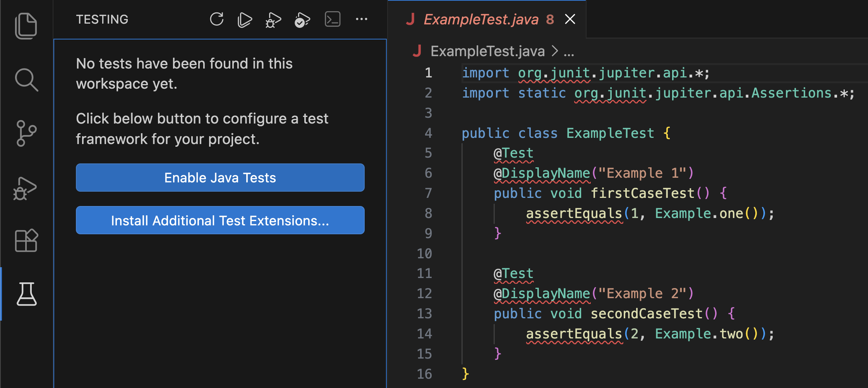This screenshot has width=868, height=388.
Task: Click Install Additional Test Extensions button
Action: 220,220
